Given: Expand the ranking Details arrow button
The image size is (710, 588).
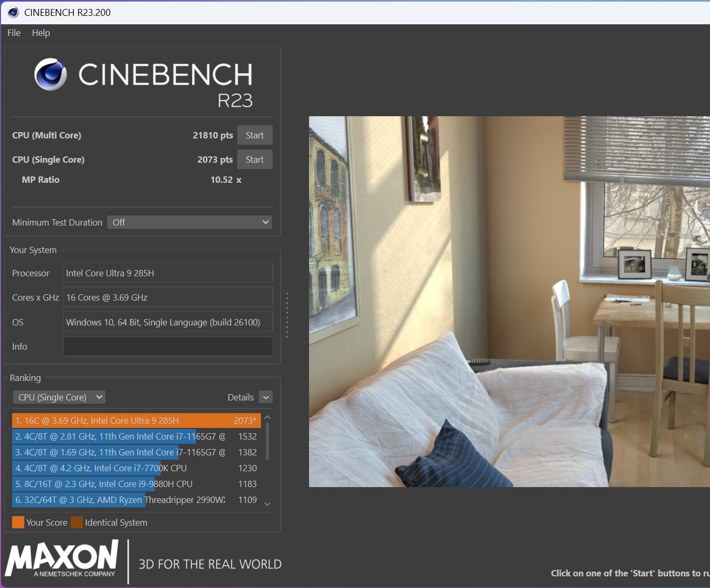Looking at the screenshot, I should click(x=266, y=397).
